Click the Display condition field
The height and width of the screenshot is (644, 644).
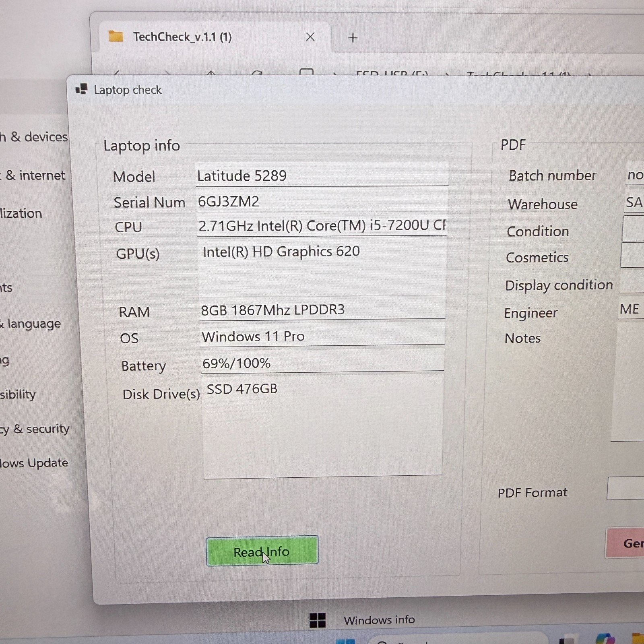[x=631, y=282]
